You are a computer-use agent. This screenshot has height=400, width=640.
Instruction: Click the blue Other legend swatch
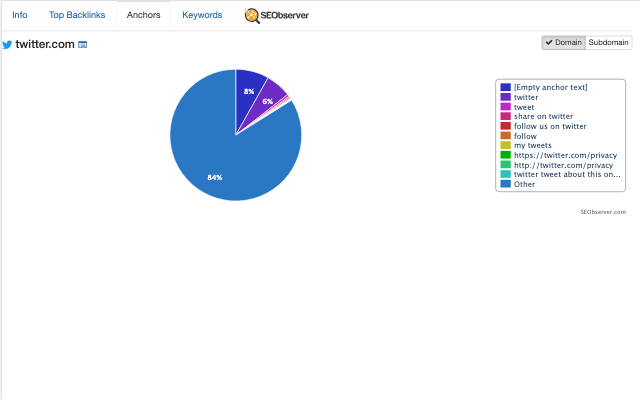[505, 184]
